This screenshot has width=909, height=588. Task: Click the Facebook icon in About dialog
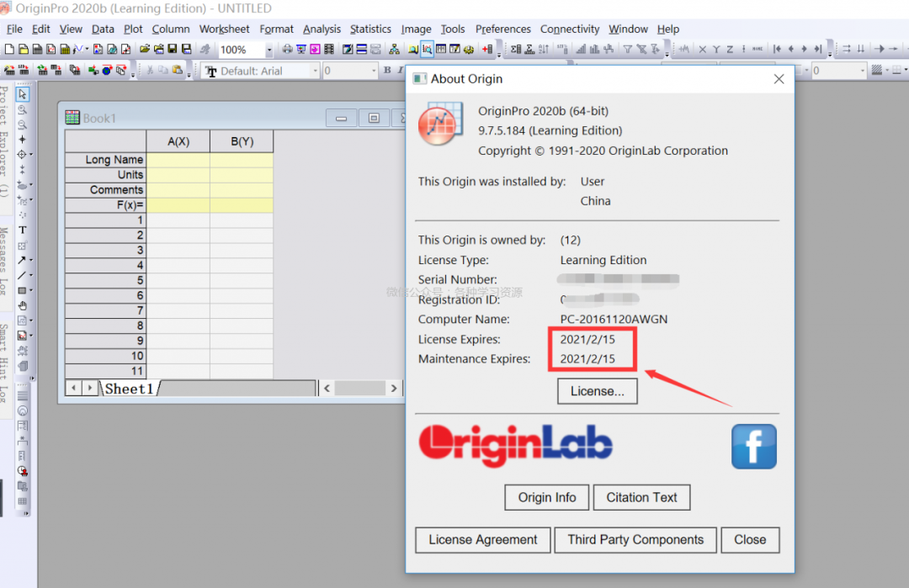tap(753, 446)
